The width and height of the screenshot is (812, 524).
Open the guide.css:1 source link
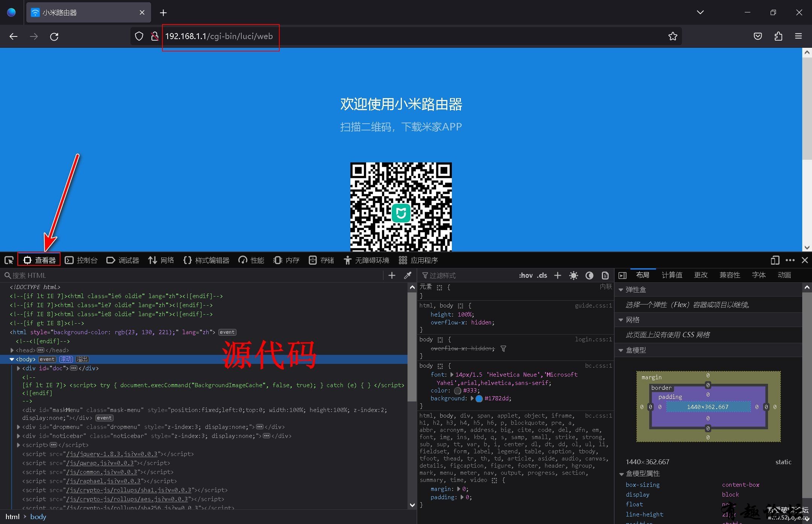pyautogui.click(x=593, y=306)
